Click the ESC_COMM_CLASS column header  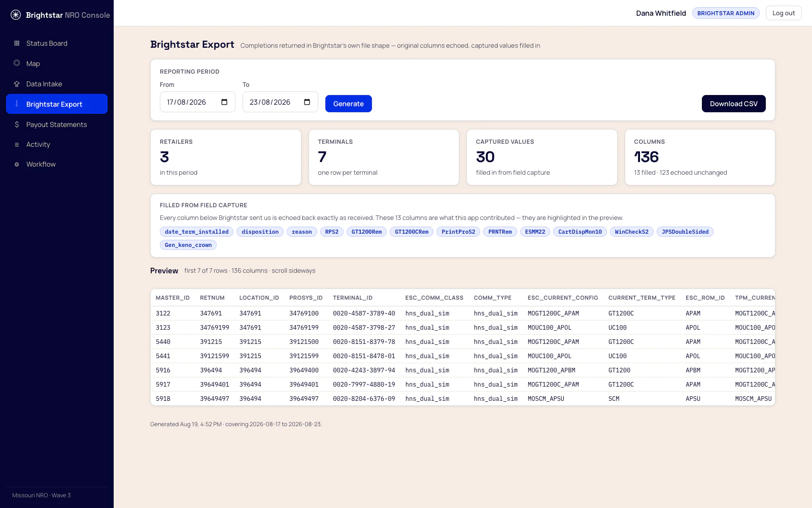434,298
